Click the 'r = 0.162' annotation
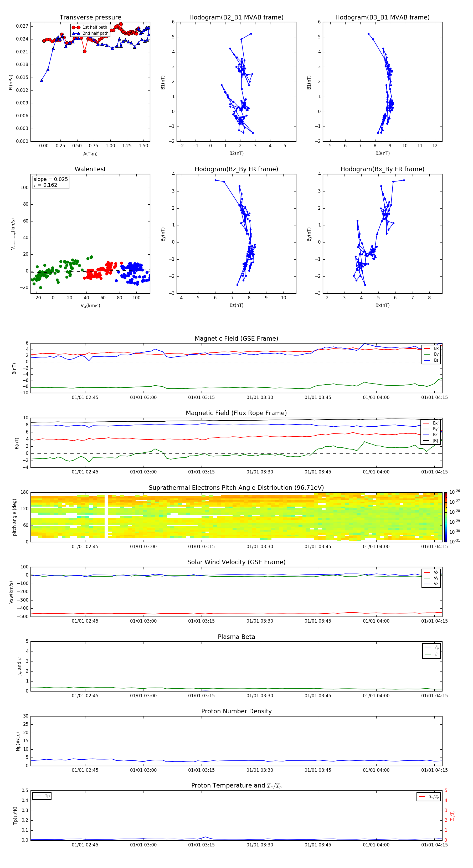The width and height of the screenshot is (473, 868). [x=45, y=185]
